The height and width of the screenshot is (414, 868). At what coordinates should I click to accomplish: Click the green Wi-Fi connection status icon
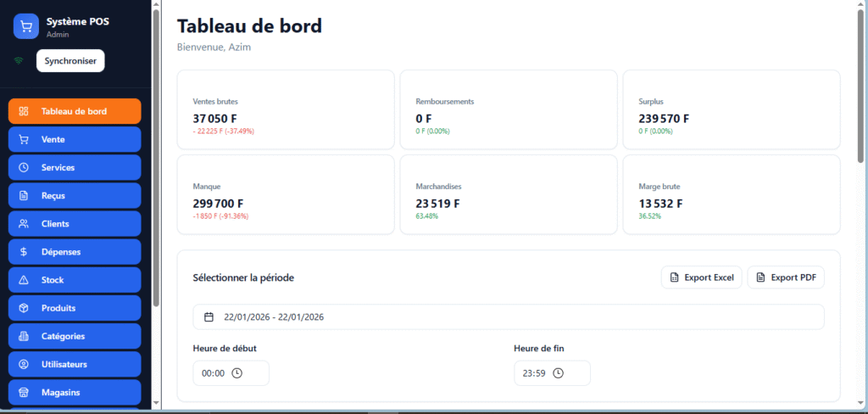pyautogui.click(x=19, y=61)
